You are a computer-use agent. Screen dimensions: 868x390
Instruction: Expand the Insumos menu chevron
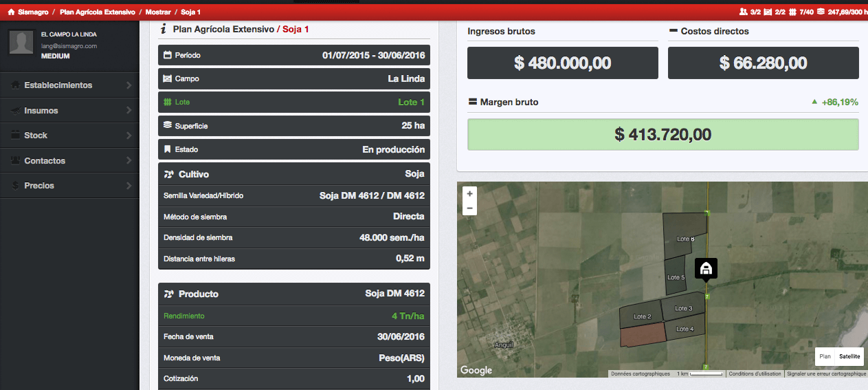[x=129, y=111]
